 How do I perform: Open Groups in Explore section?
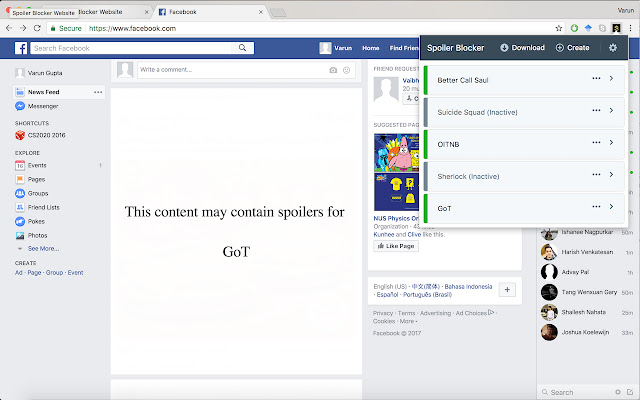click(32, 193)
